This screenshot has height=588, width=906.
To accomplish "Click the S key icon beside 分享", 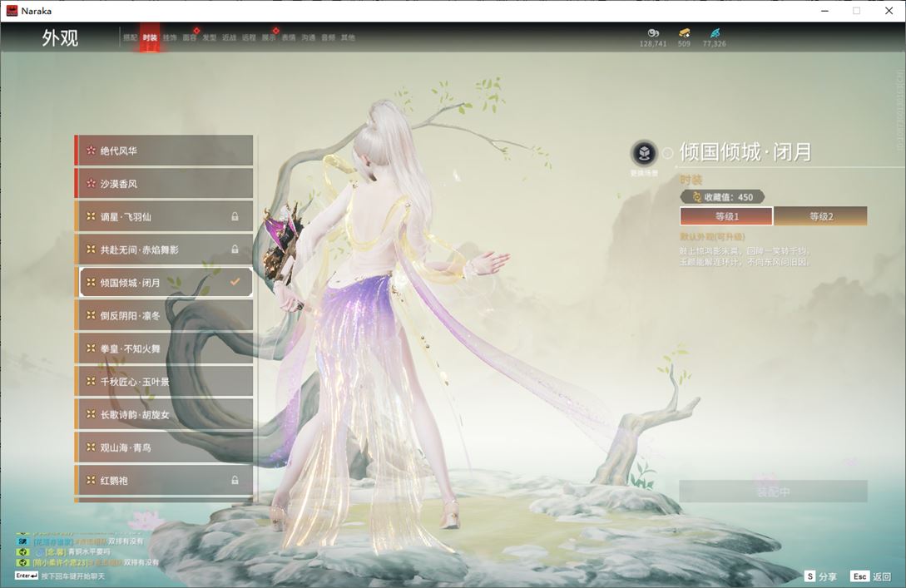I will point(810,576).
